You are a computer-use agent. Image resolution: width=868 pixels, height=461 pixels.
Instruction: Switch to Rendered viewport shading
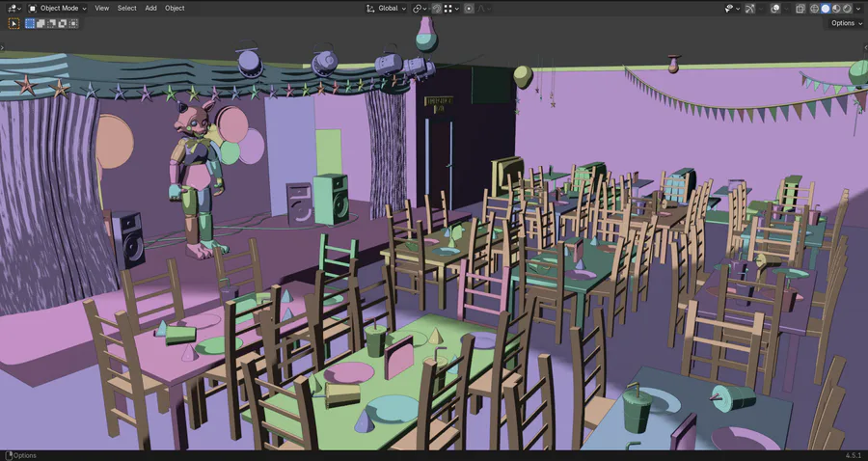pyautogui.click(x=847, y=9)
